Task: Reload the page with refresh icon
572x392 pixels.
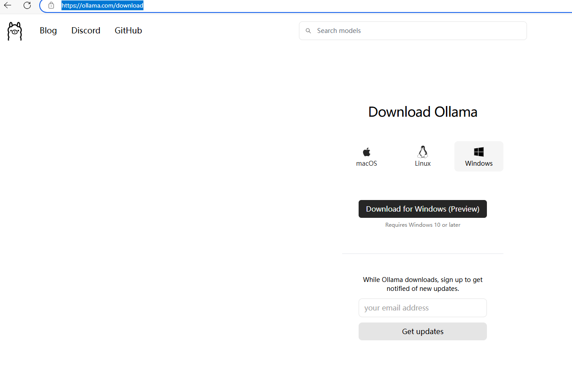Action: pos(27,5)
